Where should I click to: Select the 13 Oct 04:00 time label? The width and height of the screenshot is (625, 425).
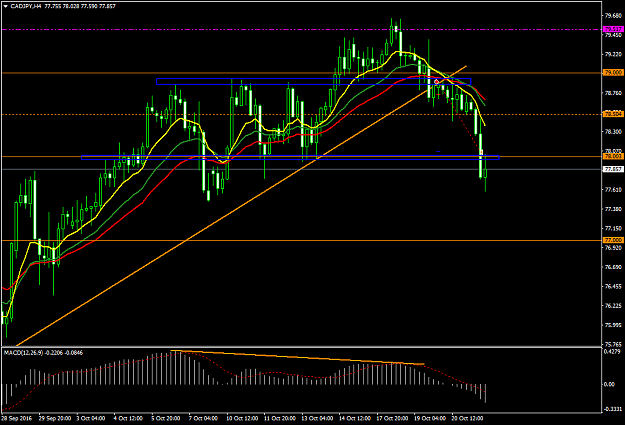tap(317, 418)
